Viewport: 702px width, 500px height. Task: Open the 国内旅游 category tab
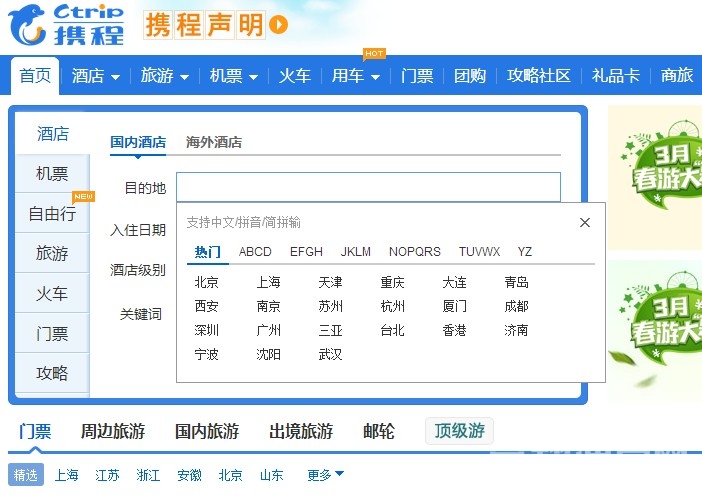[x=207, y=431]
